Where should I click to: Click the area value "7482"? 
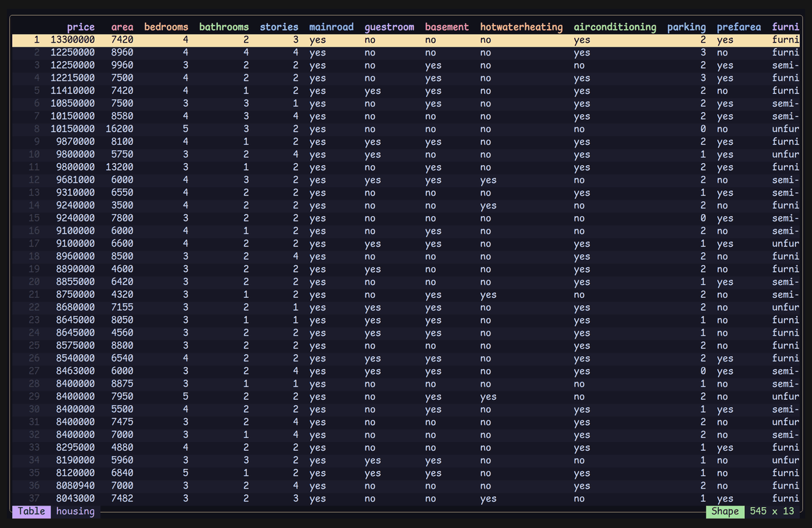click(x=122, y=499)
